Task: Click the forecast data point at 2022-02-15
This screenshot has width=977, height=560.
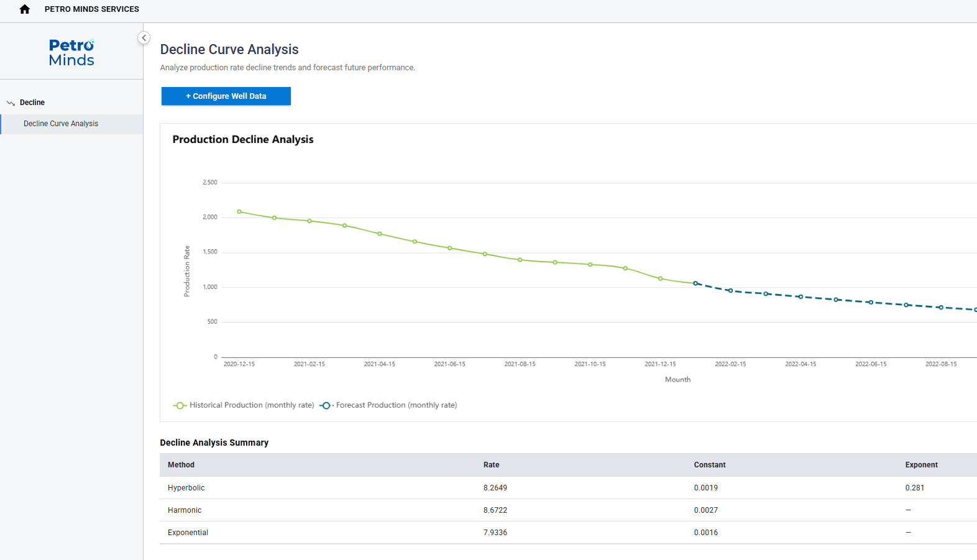Action: pyautogui.click(x=730, y=291)
